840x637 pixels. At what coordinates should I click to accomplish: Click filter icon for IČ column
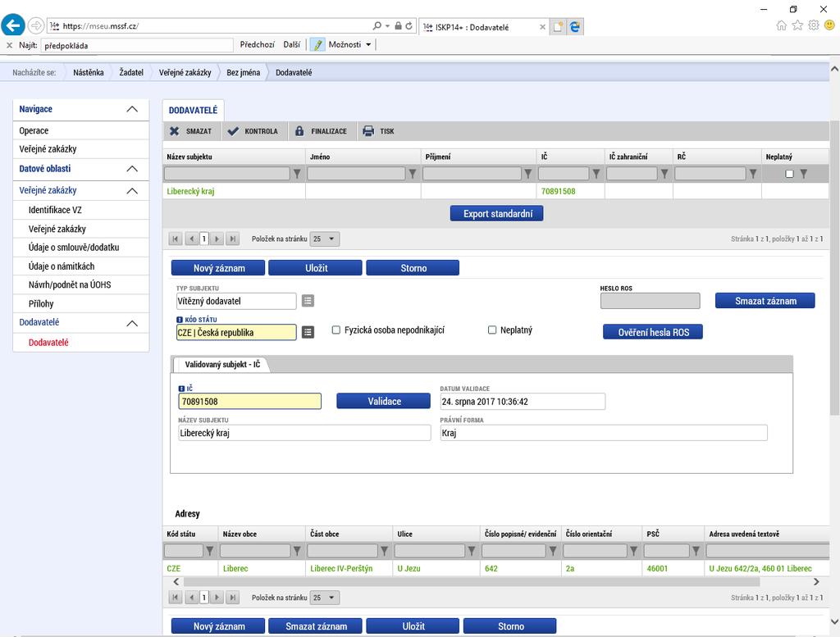(596, 174)
